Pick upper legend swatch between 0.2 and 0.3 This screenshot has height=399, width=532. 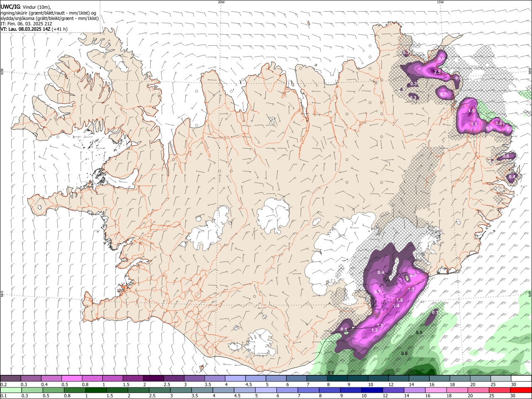(10, 379)
